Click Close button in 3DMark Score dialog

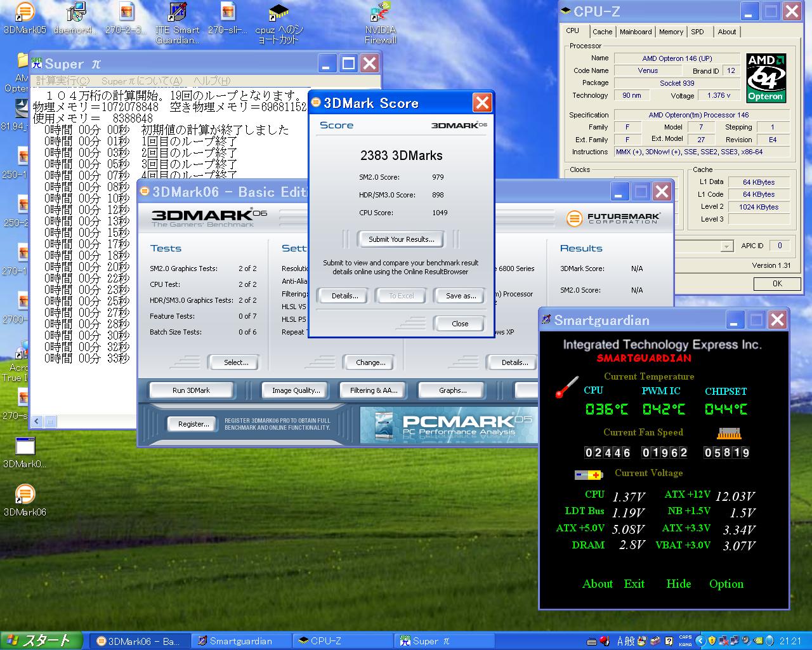(x=460, y=324)
